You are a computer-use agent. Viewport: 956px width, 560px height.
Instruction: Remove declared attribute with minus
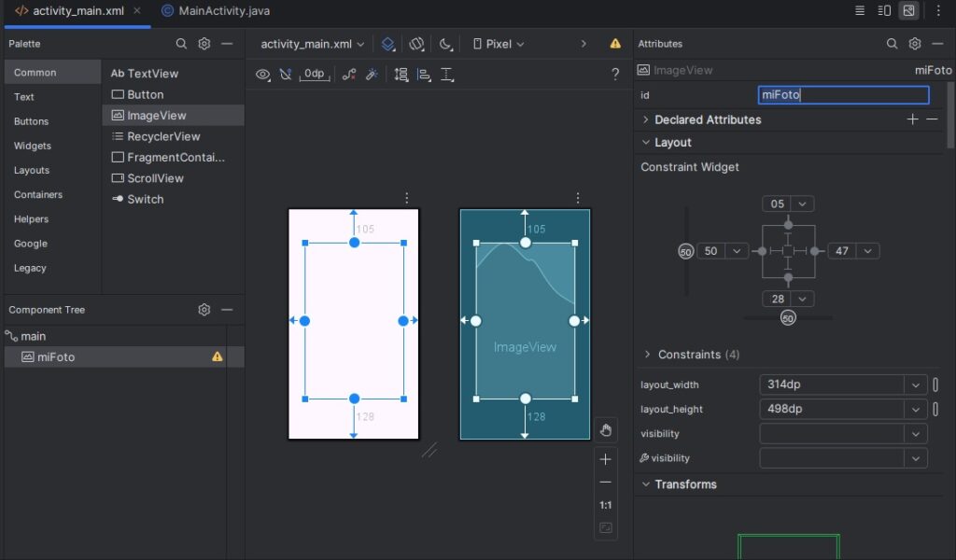(933, 119)
